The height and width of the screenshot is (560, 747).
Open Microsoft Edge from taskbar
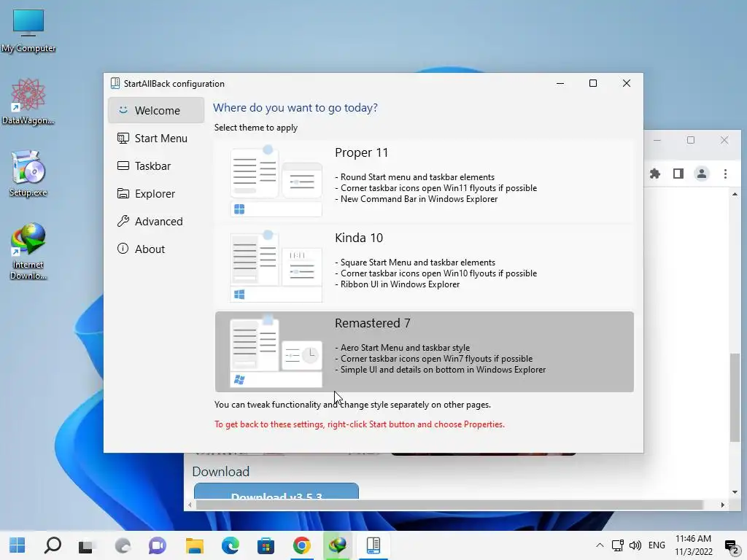coord(230,545)
